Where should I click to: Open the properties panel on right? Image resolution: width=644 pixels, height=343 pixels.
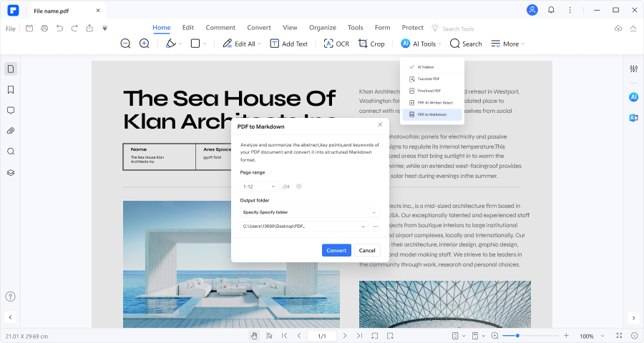tap(634, 69)
